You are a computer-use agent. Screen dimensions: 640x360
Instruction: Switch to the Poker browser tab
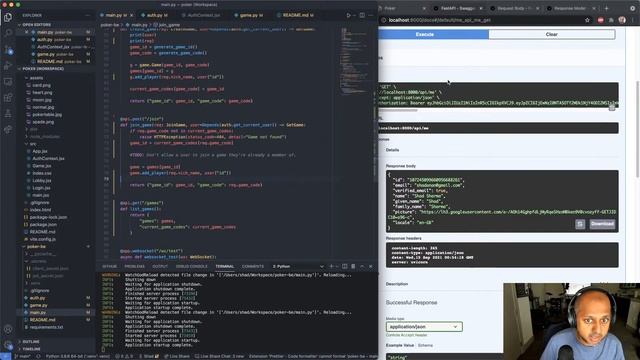402,8
